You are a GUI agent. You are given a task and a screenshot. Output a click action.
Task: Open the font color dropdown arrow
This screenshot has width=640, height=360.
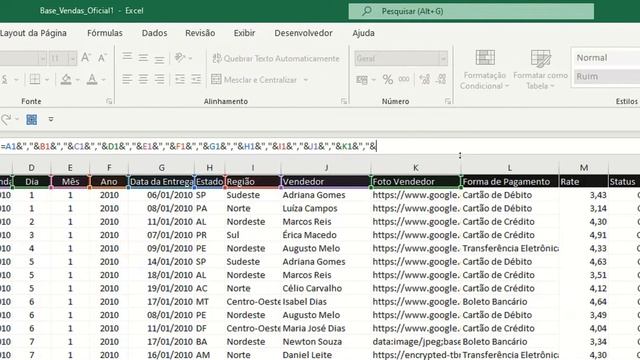click(103, 80)
